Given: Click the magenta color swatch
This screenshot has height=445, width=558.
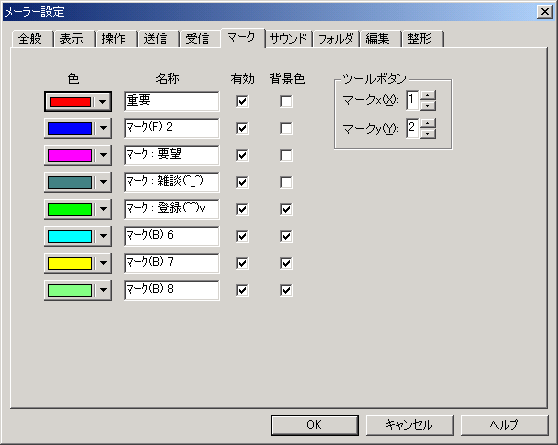Looking at the screenshot, I should (x=70, y=156).
